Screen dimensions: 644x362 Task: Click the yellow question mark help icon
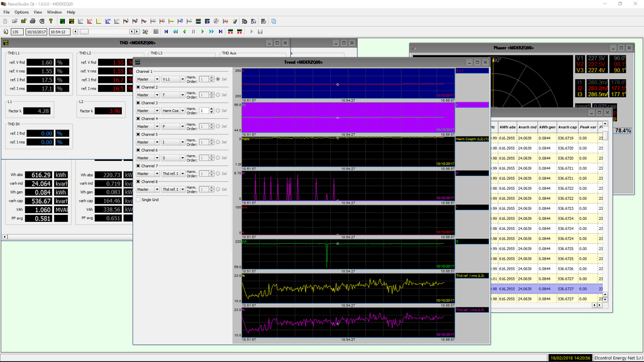coord(51,21)
